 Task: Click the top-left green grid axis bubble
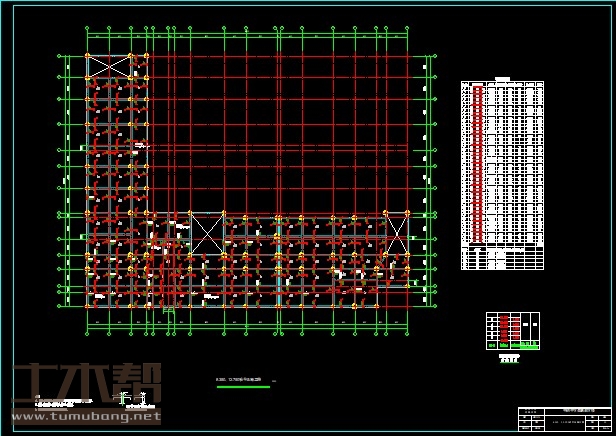pos(88,28)
